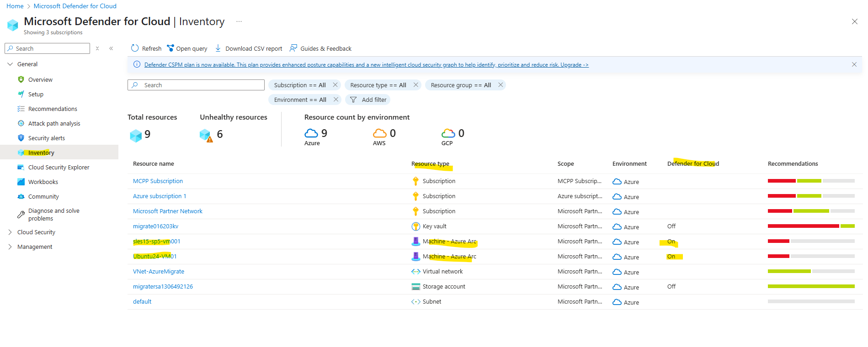Sort by Resource type column
868x347 pixels.
[x=430, y=163]
